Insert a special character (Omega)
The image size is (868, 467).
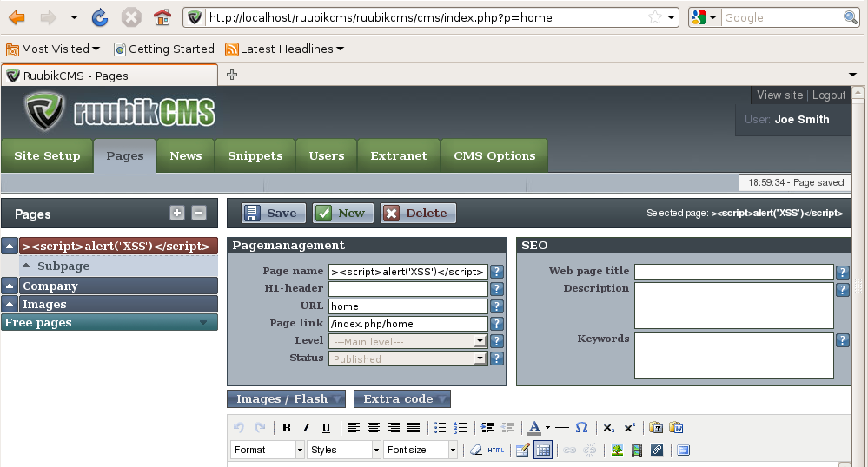581,428
